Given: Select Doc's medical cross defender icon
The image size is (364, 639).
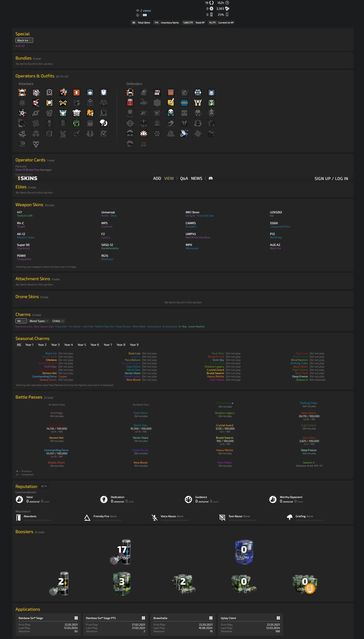Looking at the screenshot, I should click(198, 93).
